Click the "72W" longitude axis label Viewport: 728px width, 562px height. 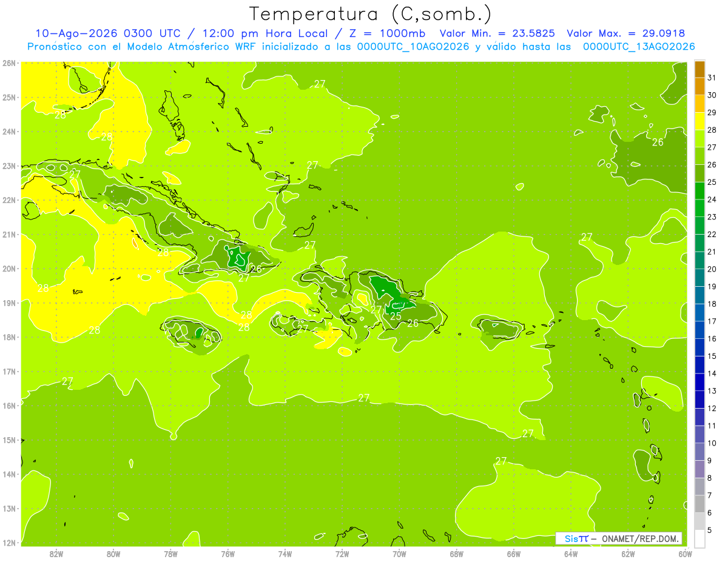pos(342,554)
